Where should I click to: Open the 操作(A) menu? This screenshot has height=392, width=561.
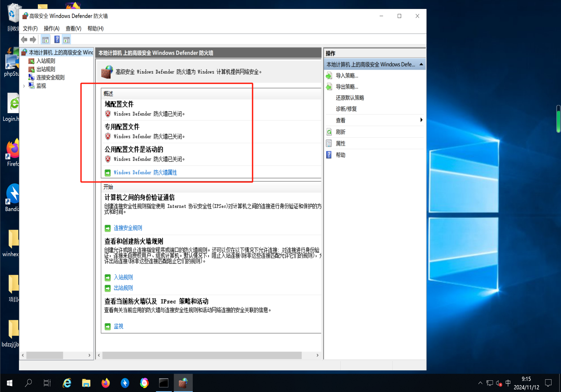tap(51, 28)
